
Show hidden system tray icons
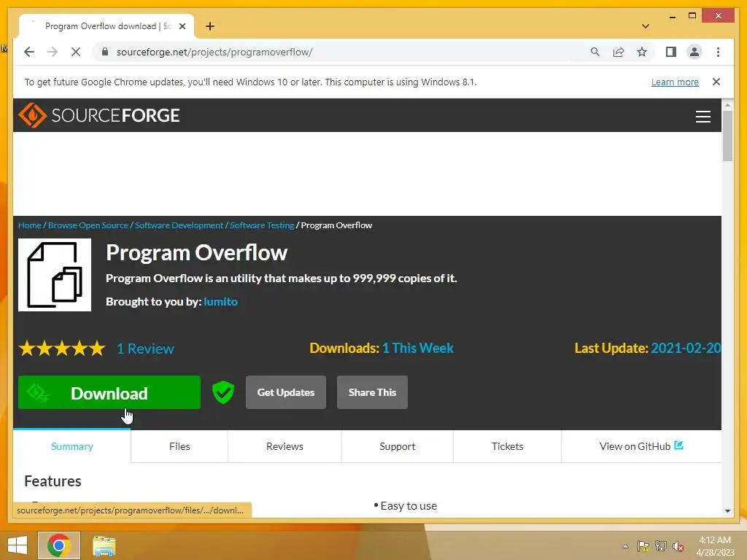[x=625, y=546]
